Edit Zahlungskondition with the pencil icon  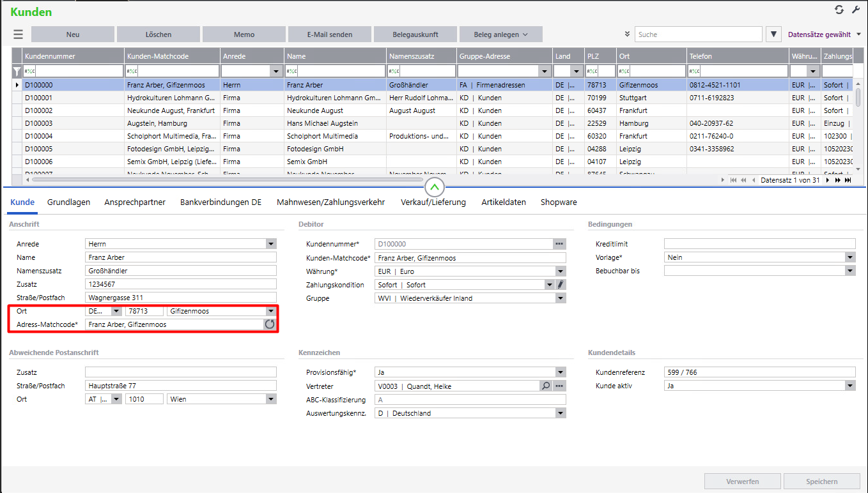561,285
